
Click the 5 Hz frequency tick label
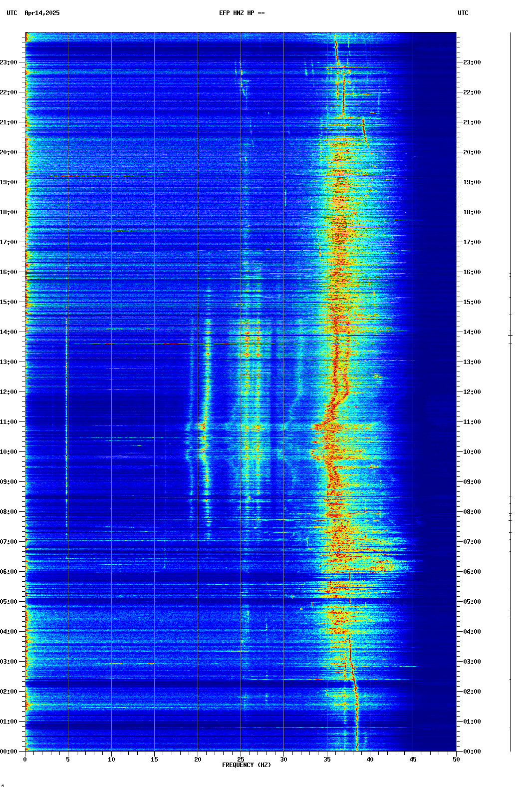(68, 760)
